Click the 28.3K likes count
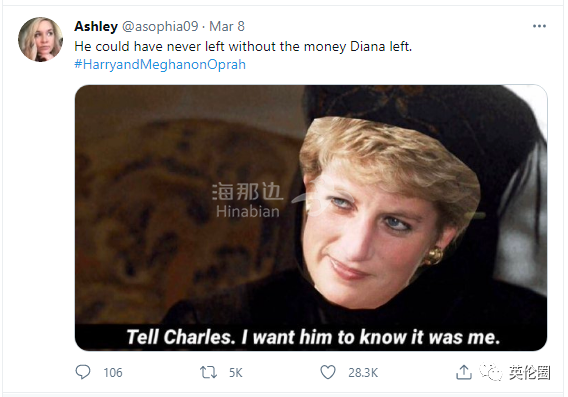Image resolution: width=568 pixels, height=397 pixels. pyautogui.click(x=363, y=373)
